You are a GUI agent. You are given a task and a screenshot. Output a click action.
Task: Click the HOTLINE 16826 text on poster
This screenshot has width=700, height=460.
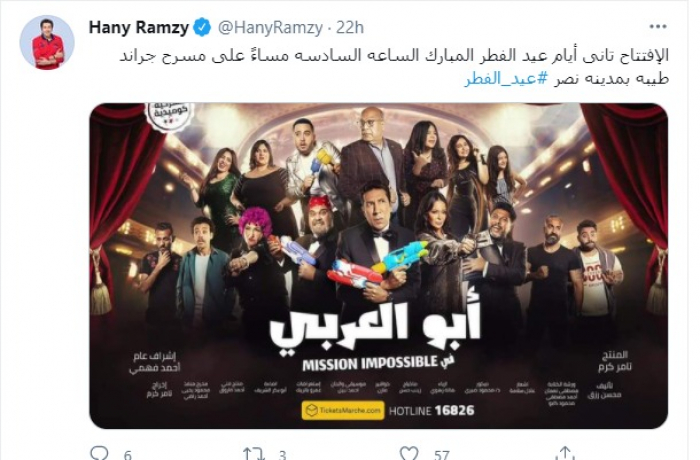click(432, 411)
